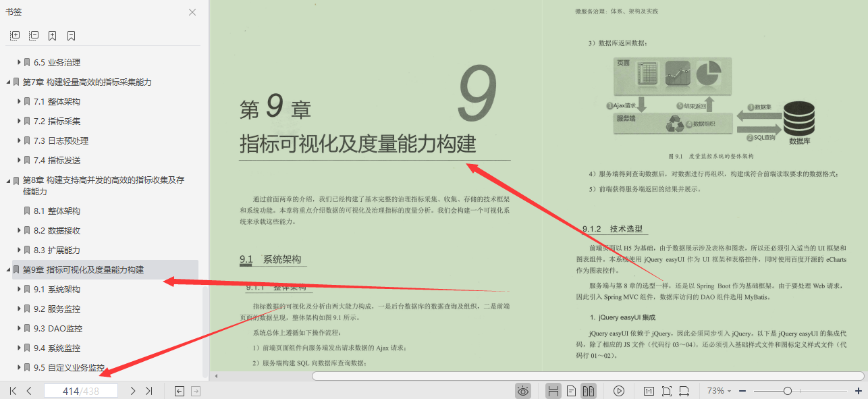Viewport: 868px width, 399px height.
Task: Click the 图 9.1 architecture diagram image
Action: [715, 100]
